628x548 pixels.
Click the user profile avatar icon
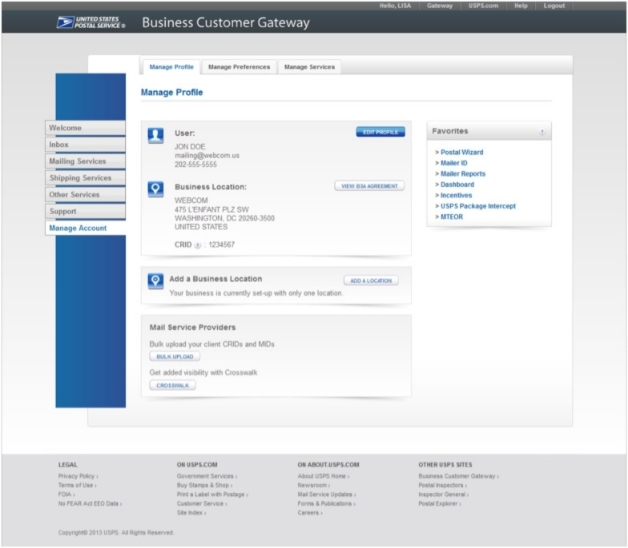pos(155,135)
